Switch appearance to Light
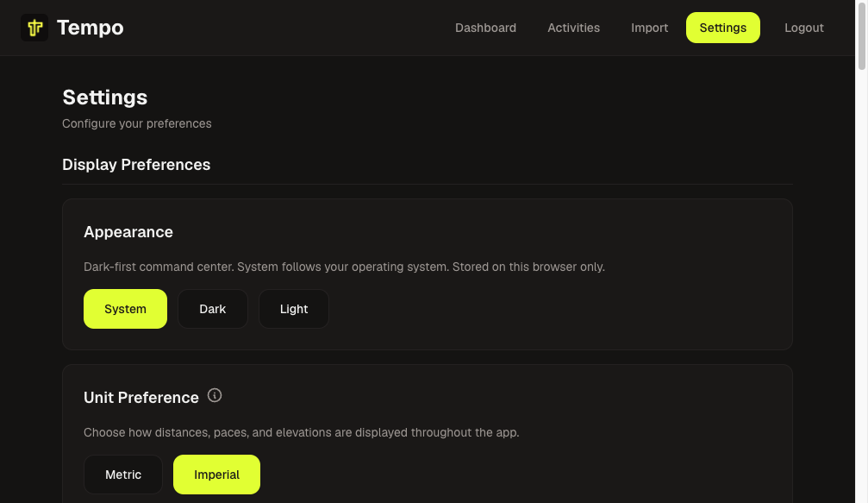Screen dimensions: 868x503 point(294,309)
